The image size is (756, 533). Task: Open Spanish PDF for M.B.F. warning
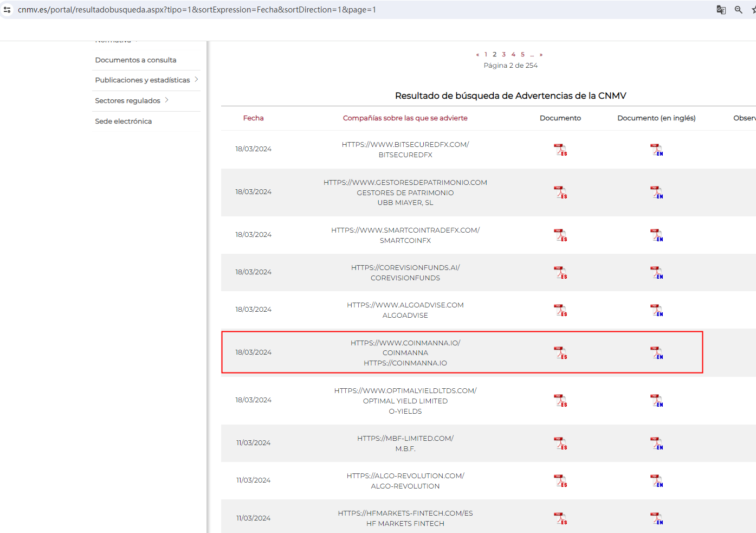pos(560,444)
